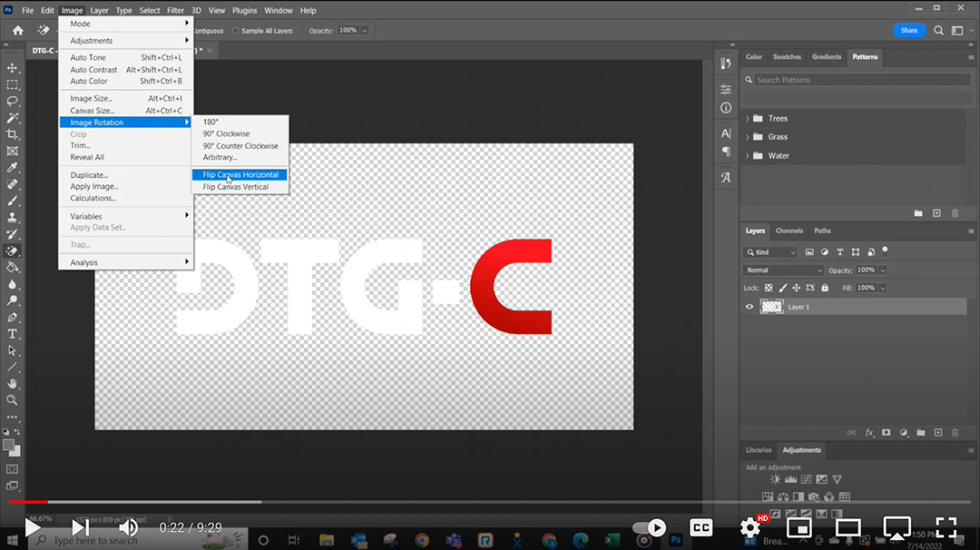Open the layer Opacity slider dropdown
Viewport: 980px width, 550px height.
pos(883,270)
